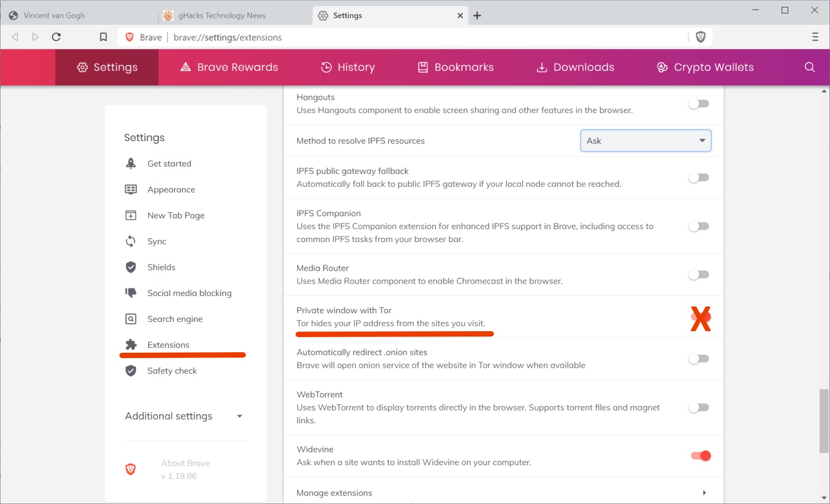Open Brave Rewards in top navigation

[x=229, y=67]
